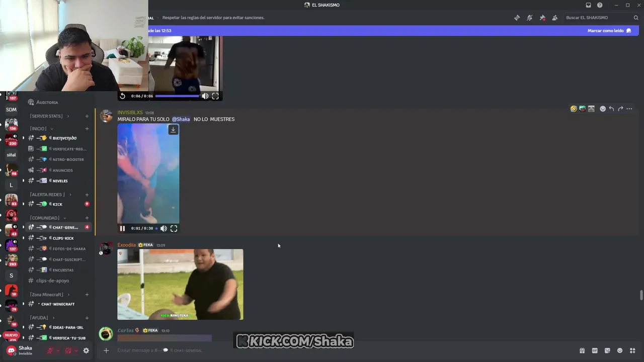Toggle channel notification mute bell

tap(529, 18)
